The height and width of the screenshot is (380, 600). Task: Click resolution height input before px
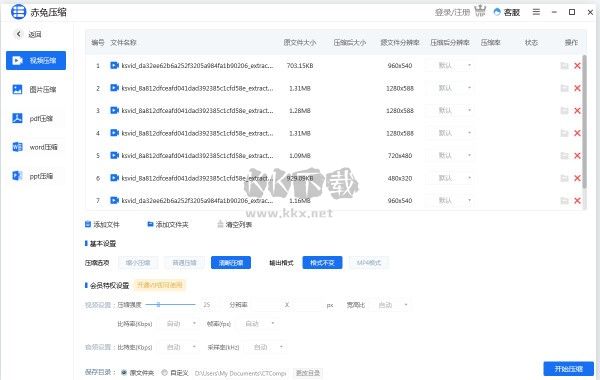coord(308,305)
